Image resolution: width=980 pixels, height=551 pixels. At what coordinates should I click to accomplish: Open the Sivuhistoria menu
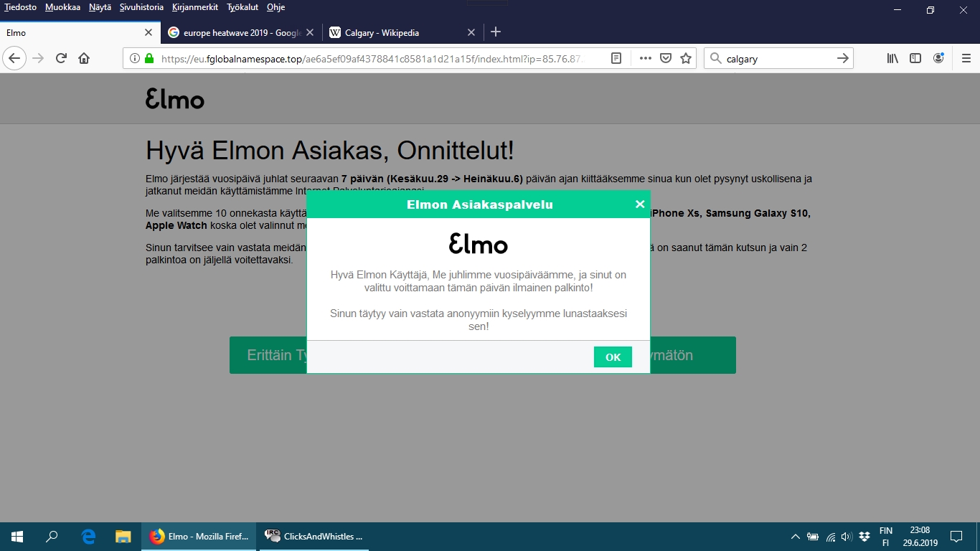pos(141,7)
